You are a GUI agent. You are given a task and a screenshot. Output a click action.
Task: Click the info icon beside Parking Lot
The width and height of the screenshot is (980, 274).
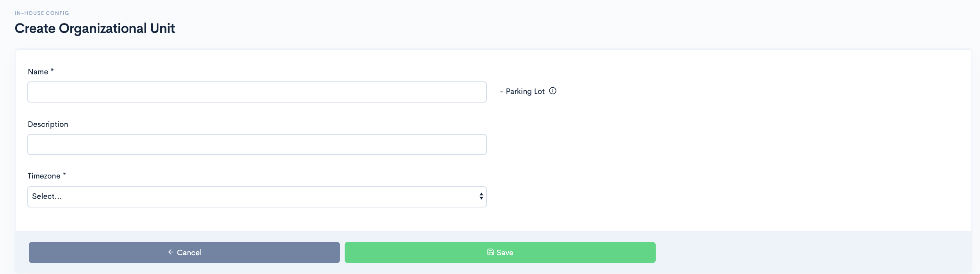(x=553, y=91)
